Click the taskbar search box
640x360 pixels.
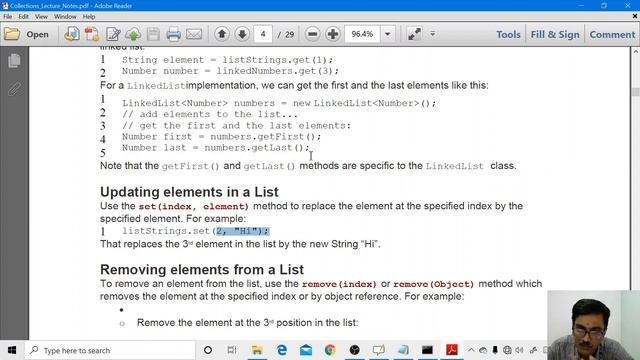tap(110, 350)
